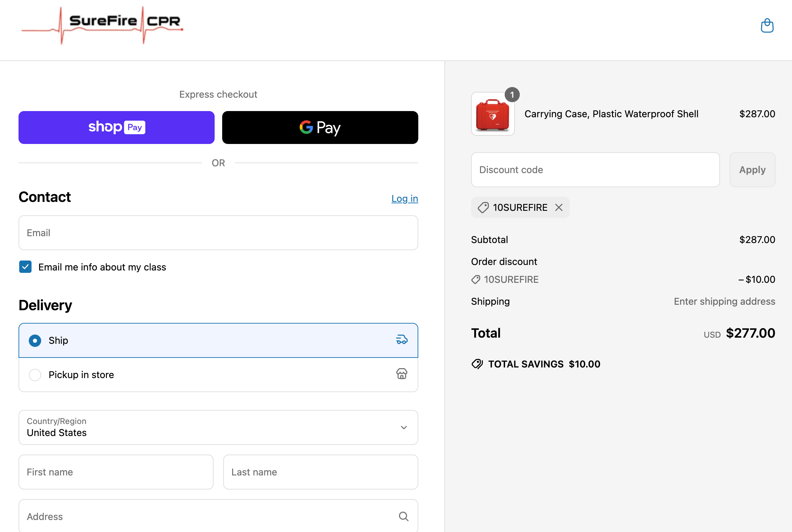
Task: Click the item quantity badge
Action: (512, 95)
